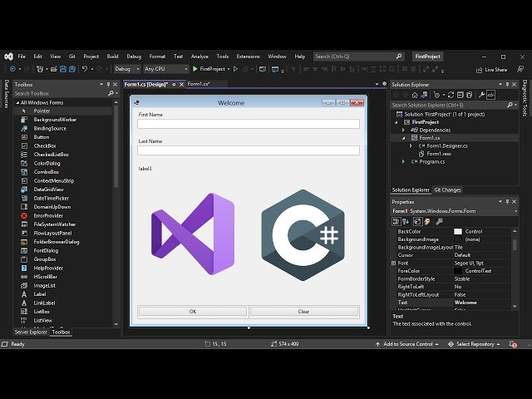Viewport: 532px width, 399px height.
Task: Click the Clear button on the form
Action: click(303, 312)
